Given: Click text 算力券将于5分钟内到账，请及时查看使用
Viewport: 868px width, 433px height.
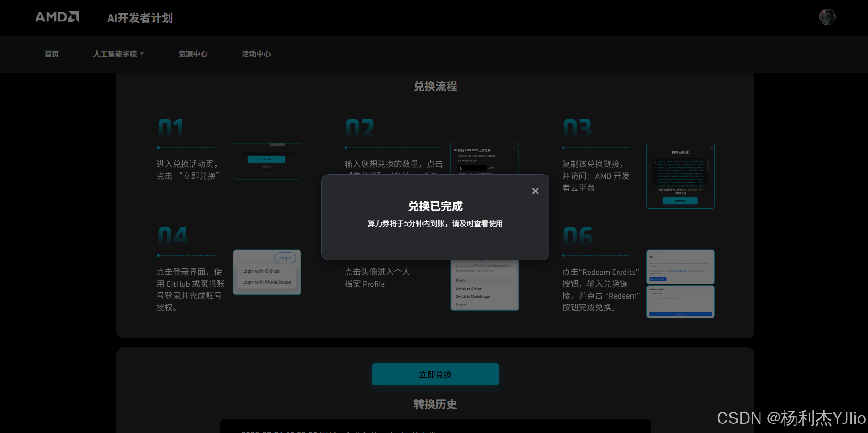Looking at the screenshot, I should tap(435, 223).
